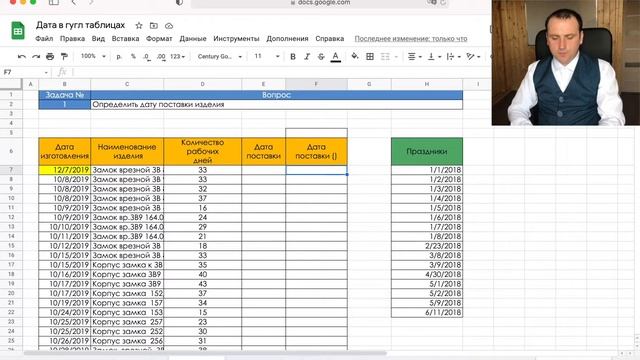Open the Инструменты menu
The height and width of the screenshot is (360, 640).
[x=236, y=39]
